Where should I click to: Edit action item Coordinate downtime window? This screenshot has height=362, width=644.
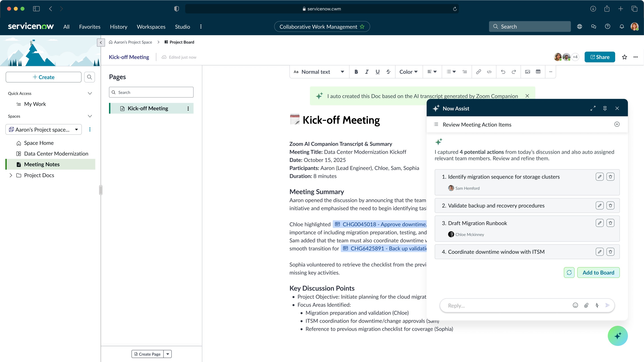click(x=600, y=252)
